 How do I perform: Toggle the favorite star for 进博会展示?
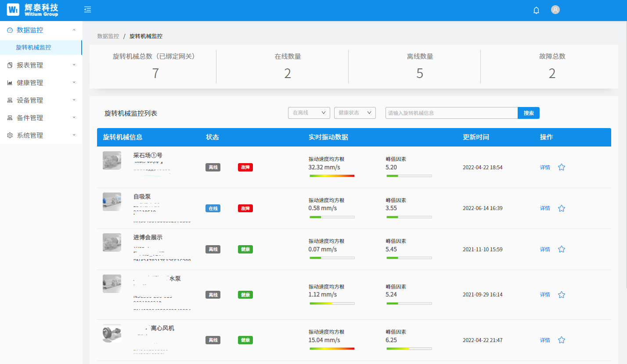click(x=561, y=249)
